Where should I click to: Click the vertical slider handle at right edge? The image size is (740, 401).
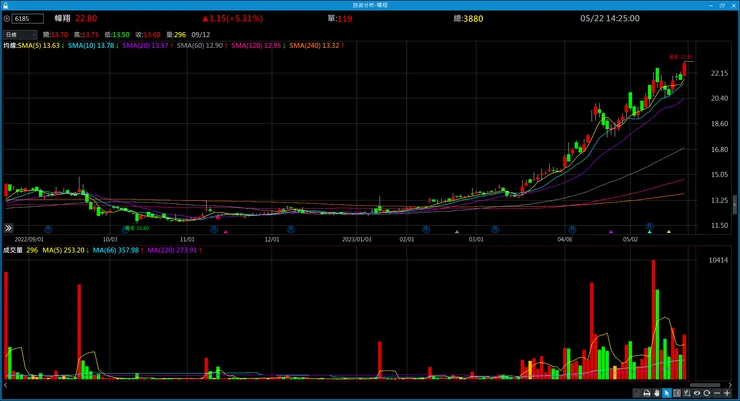pyautogui.click(x=735, y=204)
